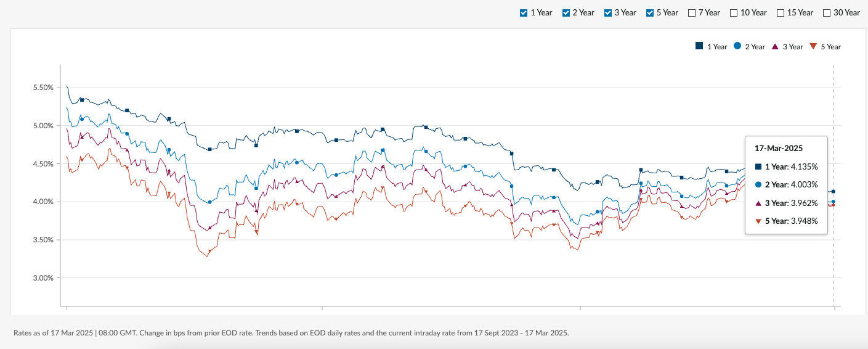868x349 pixels.
Task: Click the 2 Year legend circle icon
Action: click(x=737, y=46)
